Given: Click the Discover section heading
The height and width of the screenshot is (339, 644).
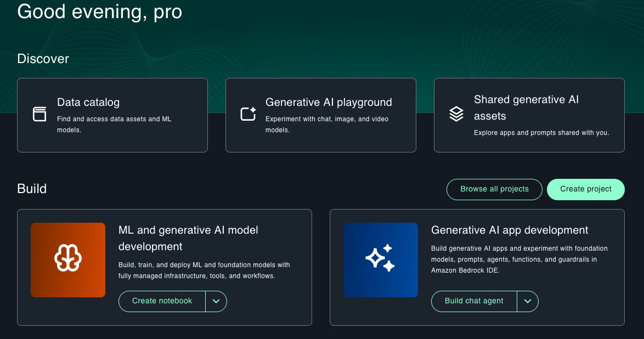Looking at the screenshot, I should 43,59.
